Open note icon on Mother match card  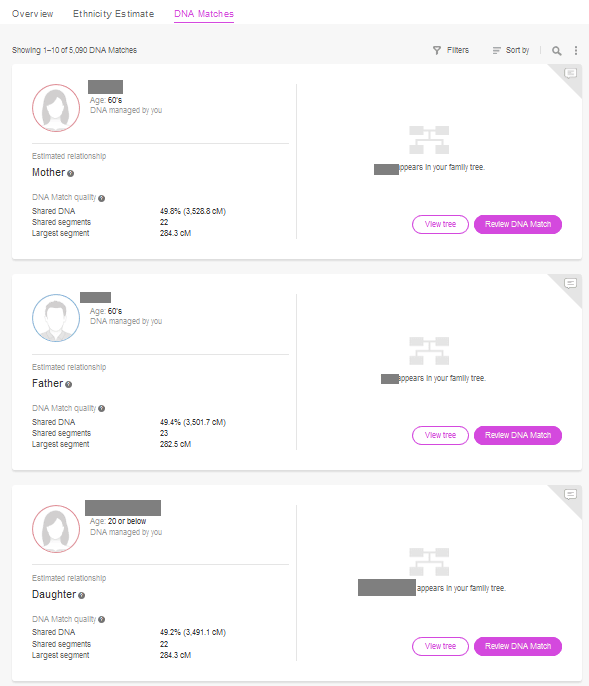[570, 73]
